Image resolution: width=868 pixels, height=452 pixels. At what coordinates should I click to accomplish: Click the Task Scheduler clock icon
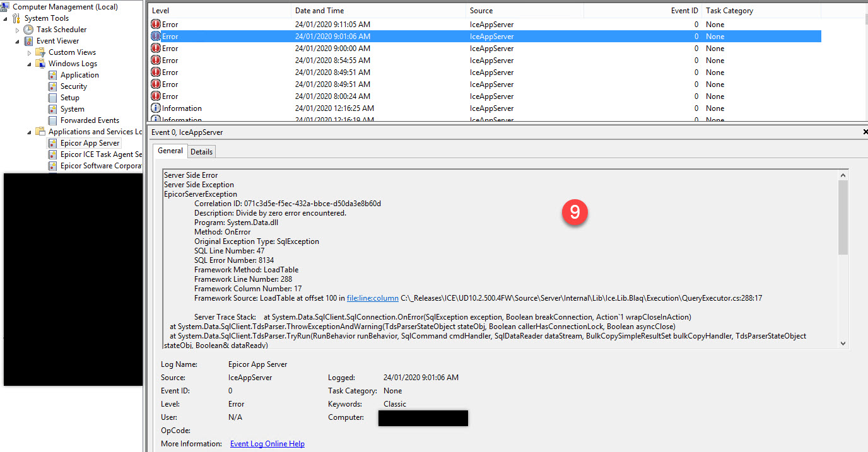(x=28, y=30)
